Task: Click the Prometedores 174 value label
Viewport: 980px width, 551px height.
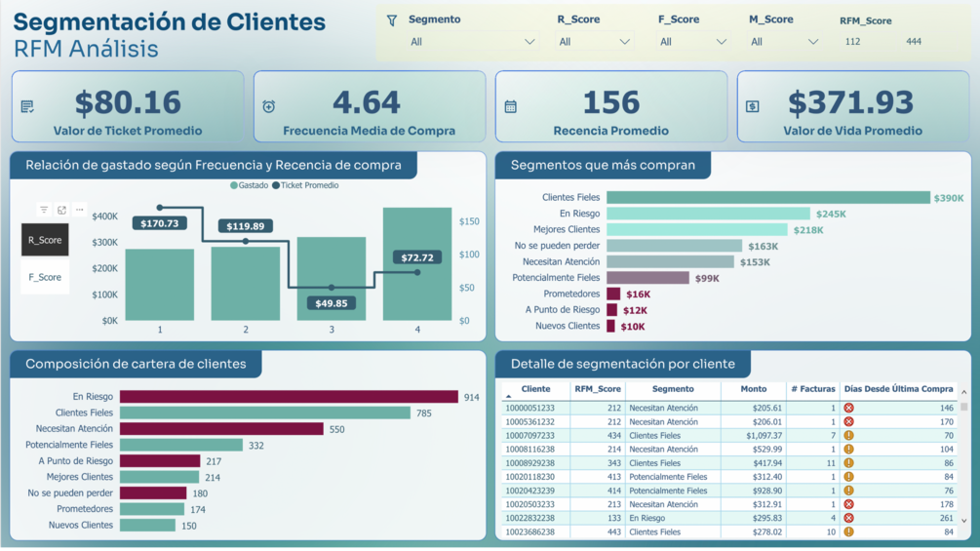Action: [198, 510]
